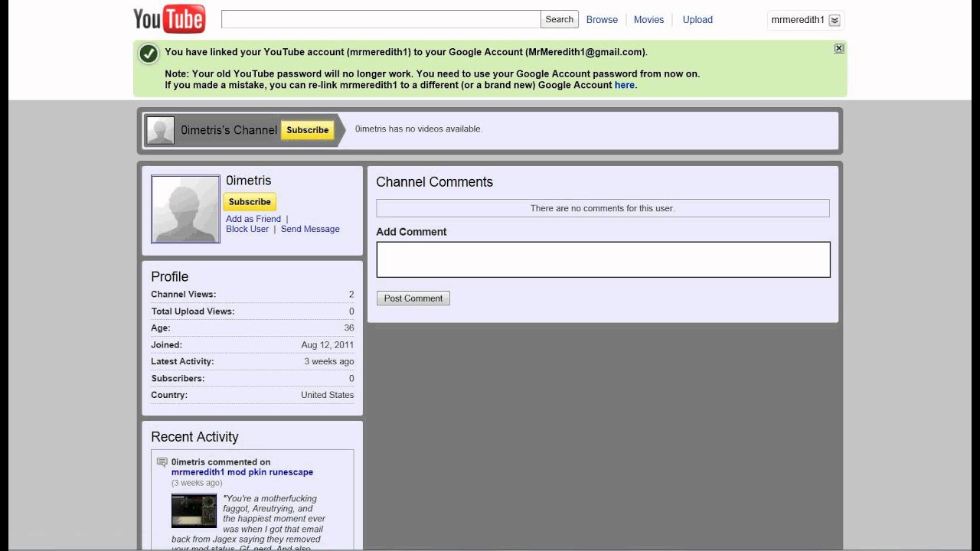980x551 pixels.
Task: Click into the Add Comment text box
Action: (603, 259)
